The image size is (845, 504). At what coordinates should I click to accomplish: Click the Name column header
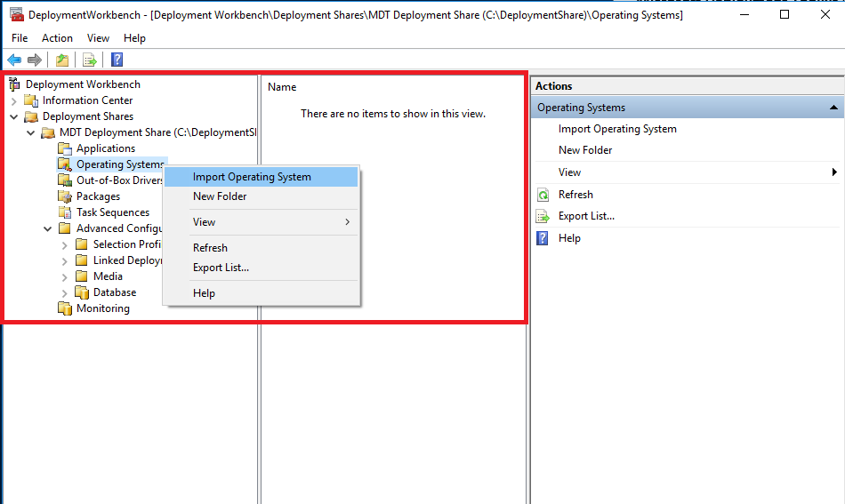[282, 87]
